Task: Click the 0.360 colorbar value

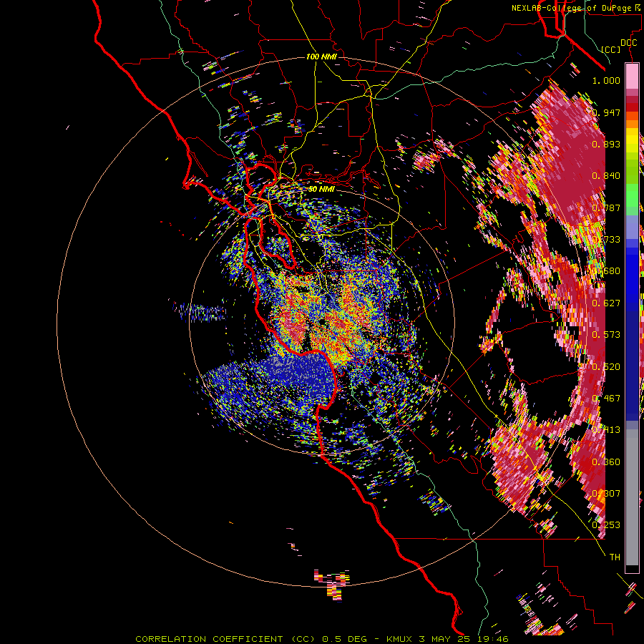Action: tap(606, 462)
